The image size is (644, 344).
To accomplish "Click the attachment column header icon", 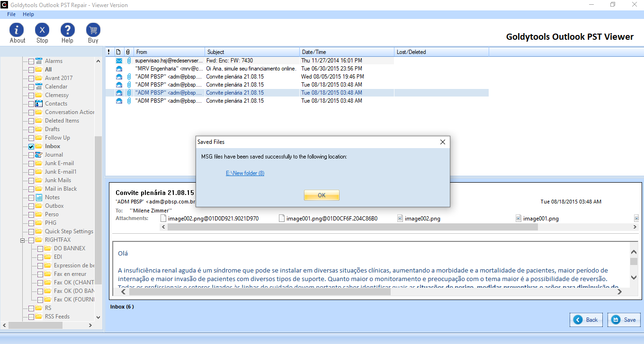I will 127,52.
